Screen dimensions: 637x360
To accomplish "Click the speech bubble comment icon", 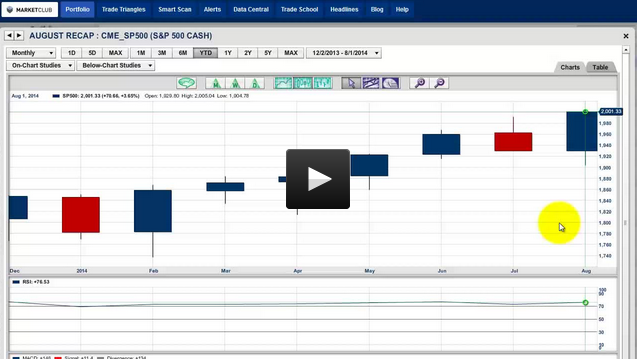I will (x=186, y=83).
